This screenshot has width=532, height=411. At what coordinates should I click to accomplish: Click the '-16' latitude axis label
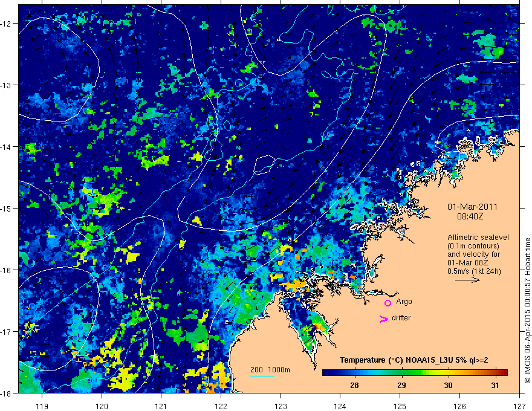coord(7,270)
